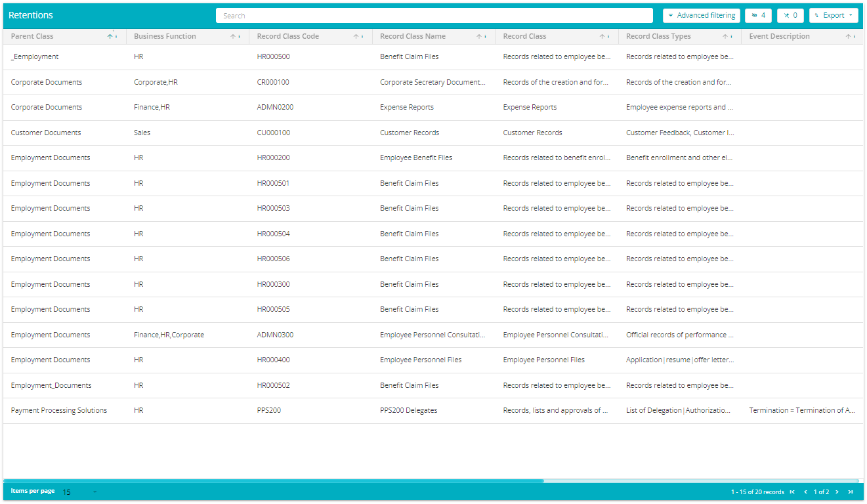
Task: Toggle pinned columns button showing 0
Action: (790, 16)
